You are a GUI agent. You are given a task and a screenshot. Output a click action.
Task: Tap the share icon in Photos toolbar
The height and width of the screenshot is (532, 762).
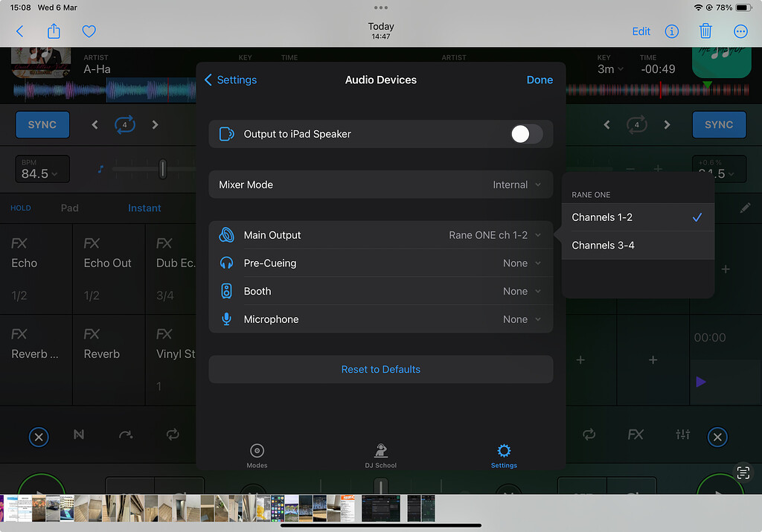(x=54, y=31)
